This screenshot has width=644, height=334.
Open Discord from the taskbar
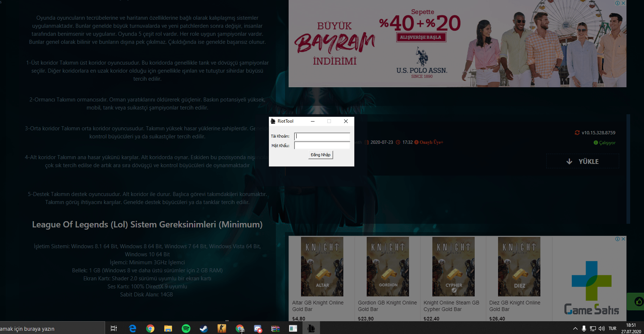point(258,329)
